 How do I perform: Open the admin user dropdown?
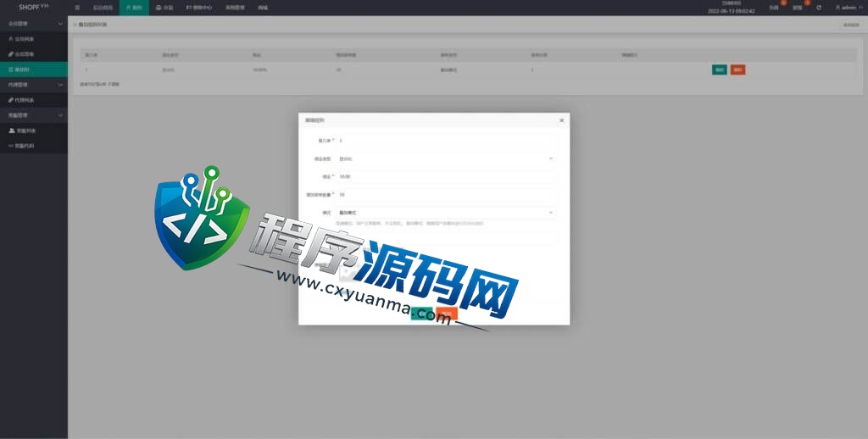tap(849, 8)
